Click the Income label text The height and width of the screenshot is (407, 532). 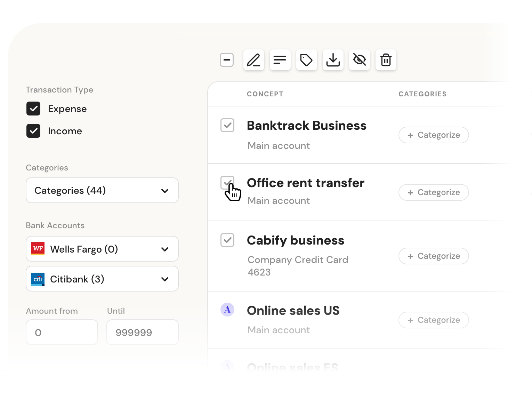coord(65,131)
